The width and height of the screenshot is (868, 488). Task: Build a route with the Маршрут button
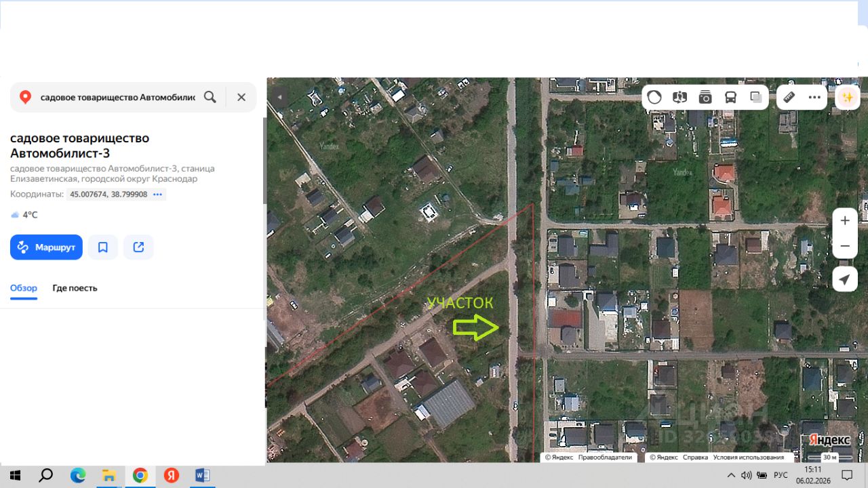click(x=46, y=247)
